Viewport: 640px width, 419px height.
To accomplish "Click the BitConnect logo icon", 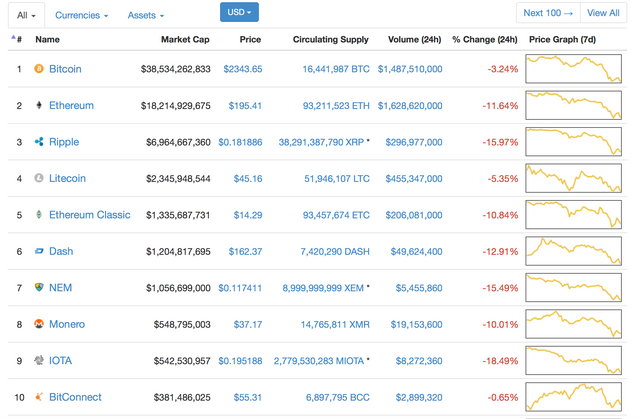I will click(x=39, y=397).
